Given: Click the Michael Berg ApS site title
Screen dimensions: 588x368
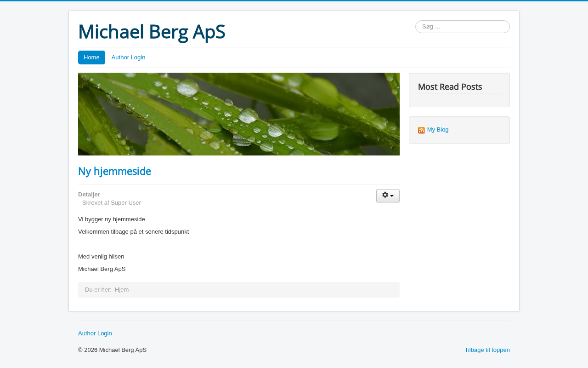Looking at the screenshot, I should pyautogui.click(x=152, y=32).
